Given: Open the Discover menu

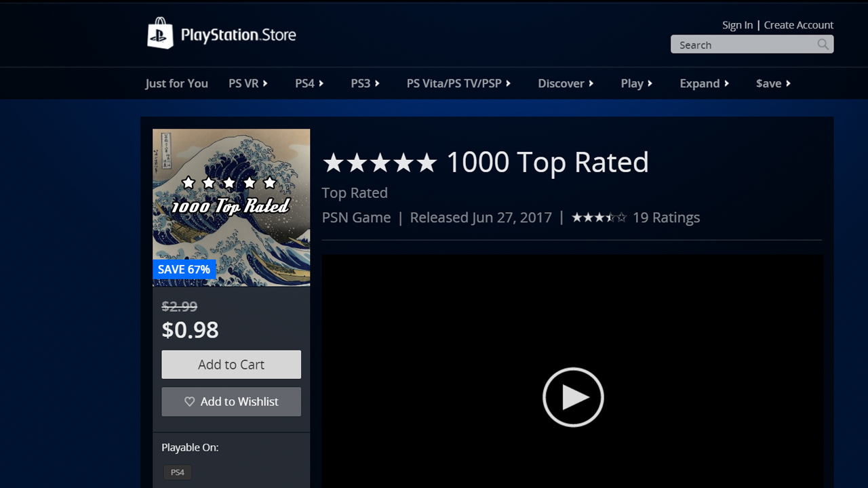Looking at the screenshot, I should point(566,83).
